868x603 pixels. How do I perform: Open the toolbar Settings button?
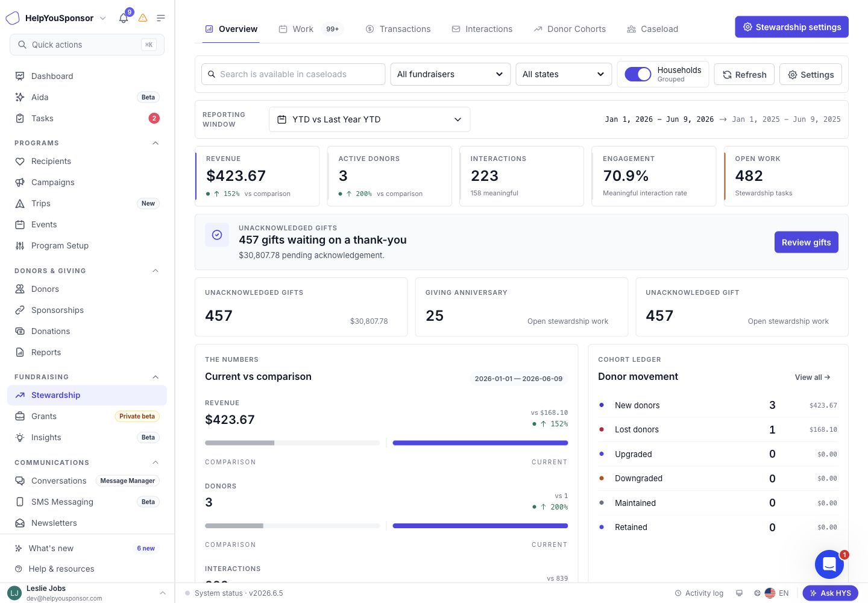811,75
